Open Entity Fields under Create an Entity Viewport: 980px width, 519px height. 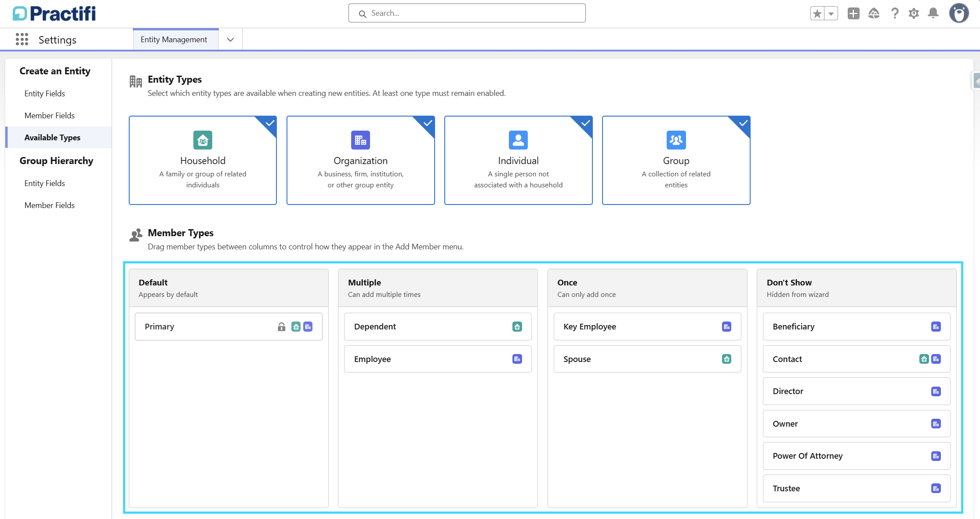click(x=45, y=94)
